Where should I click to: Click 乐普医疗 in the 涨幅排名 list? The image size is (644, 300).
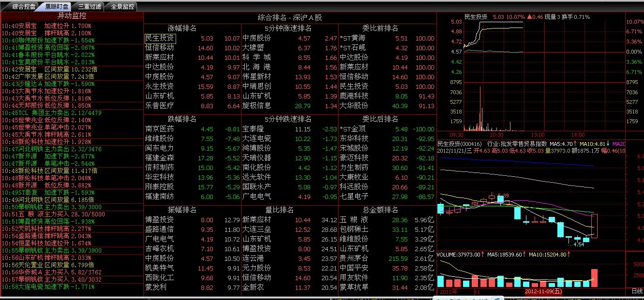pos(160,105)
